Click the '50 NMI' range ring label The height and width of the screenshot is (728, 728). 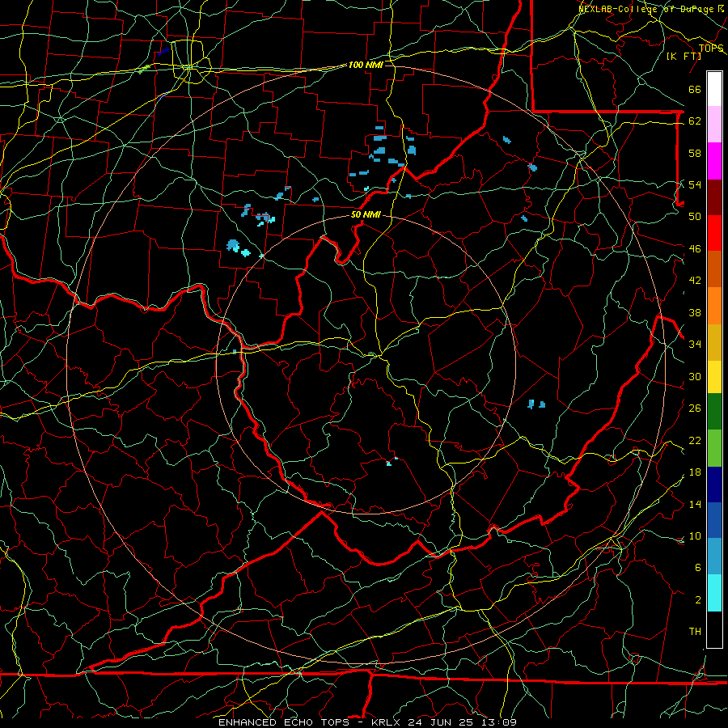tap(366, 214)
